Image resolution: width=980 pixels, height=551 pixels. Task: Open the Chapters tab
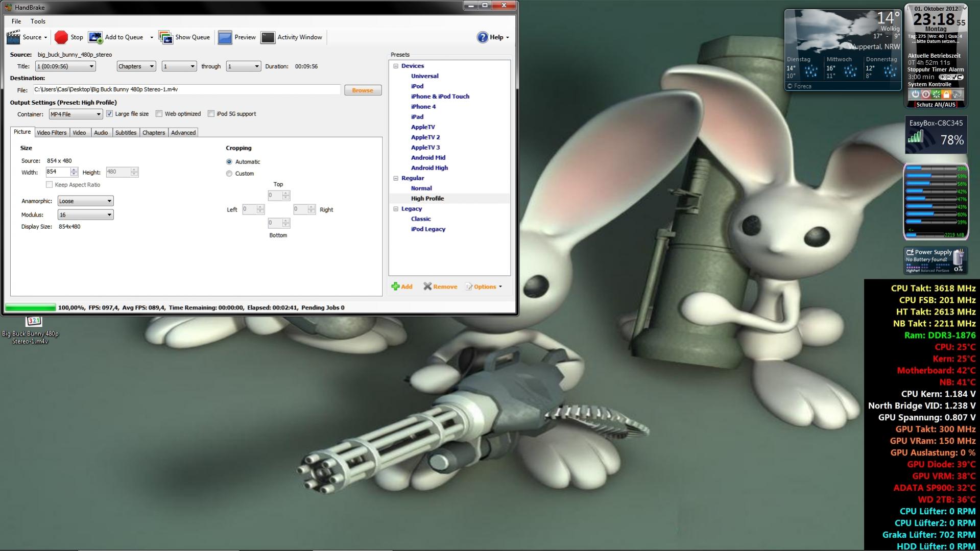154,133
